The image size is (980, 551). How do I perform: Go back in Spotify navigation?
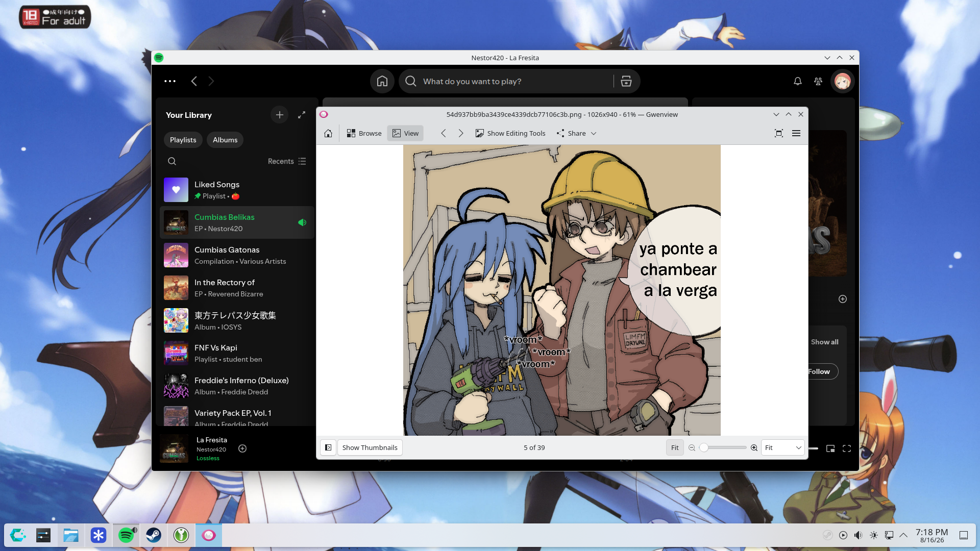pos(194,81)
